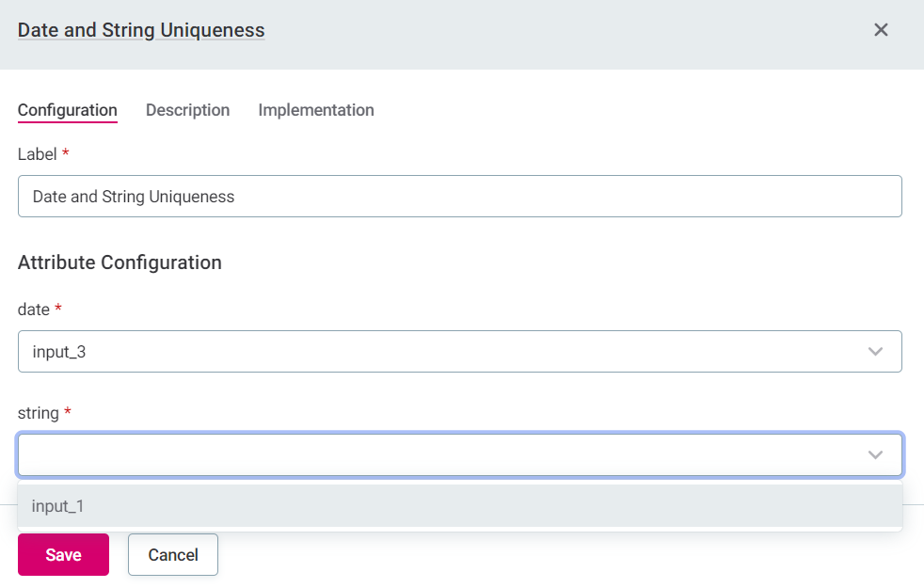The height and width of the screenshot is (588, 924).
Task: Switch to the Implementation tab
Action: pos(316,110)
